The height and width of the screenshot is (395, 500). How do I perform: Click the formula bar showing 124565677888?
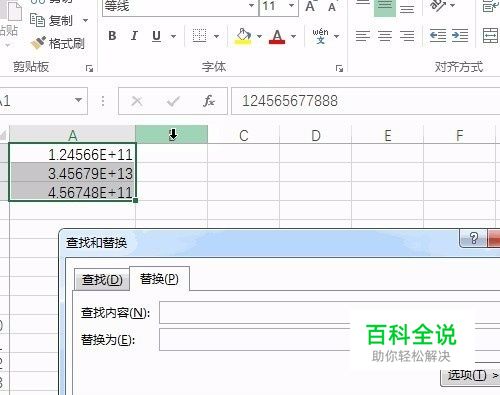click(x=365, y=101)
